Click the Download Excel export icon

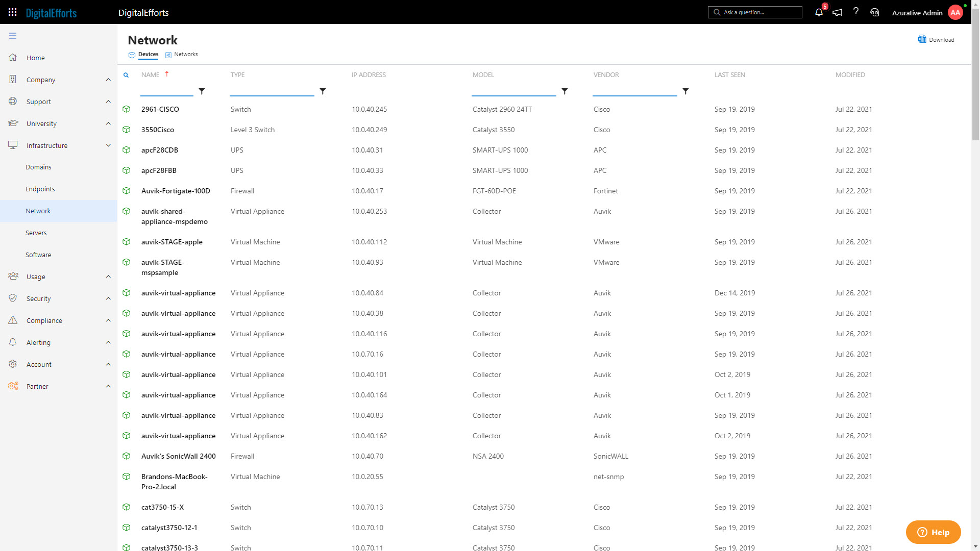(x=922, y=39)
